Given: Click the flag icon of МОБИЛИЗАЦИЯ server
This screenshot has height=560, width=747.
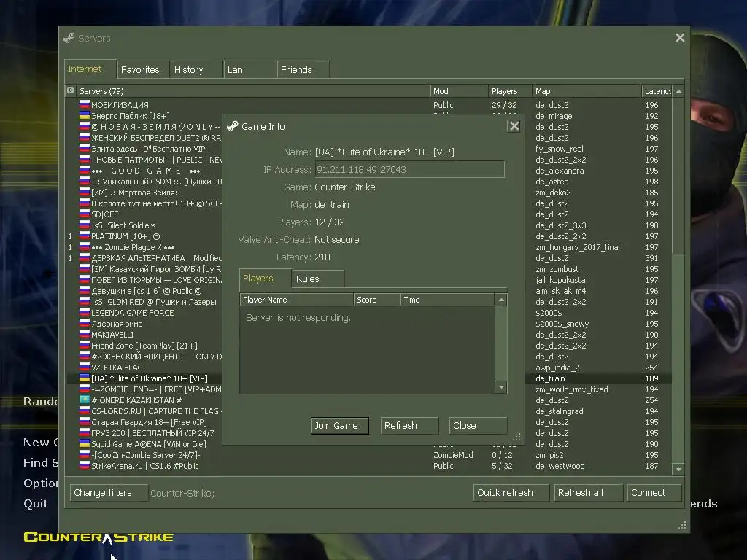Looking at the screenshot, I should coord(85,104).
